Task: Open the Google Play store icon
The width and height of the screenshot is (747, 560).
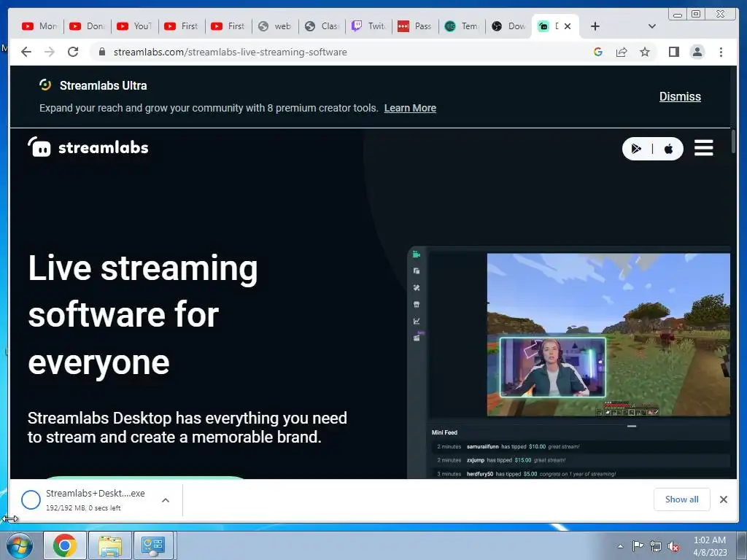Action: pyautogui.click(x=636, y=149)
